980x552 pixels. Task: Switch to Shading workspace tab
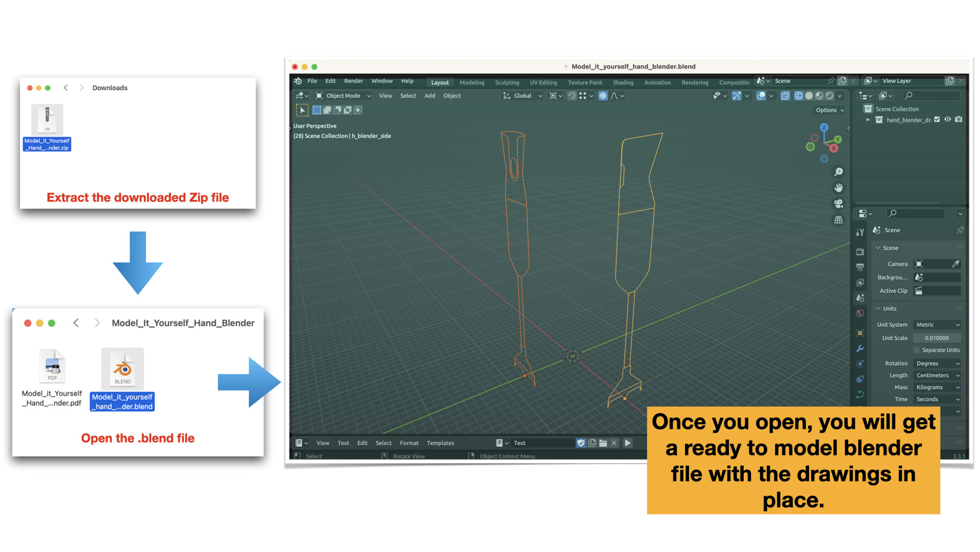(623, 83)
